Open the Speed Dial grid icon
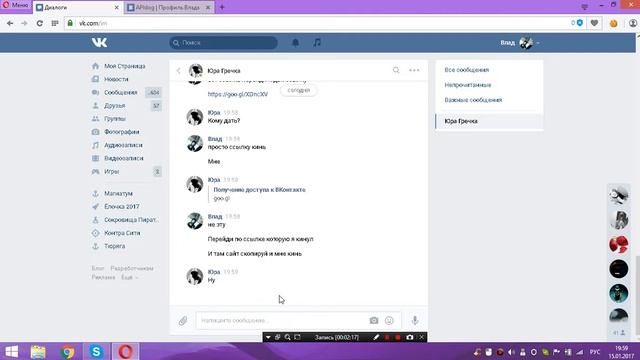Viewport: 640px width, 360px height. click(x=55, y=23)
